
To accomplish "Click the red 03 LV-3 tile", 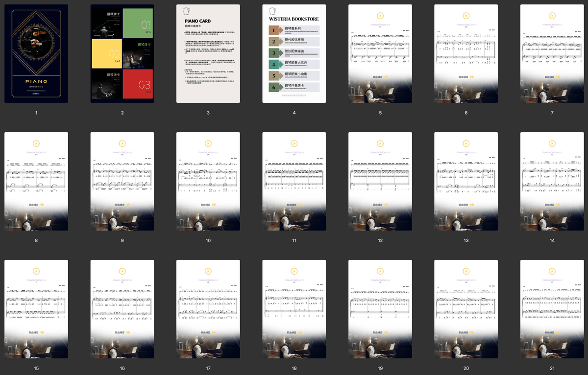I will coord(138,84).
